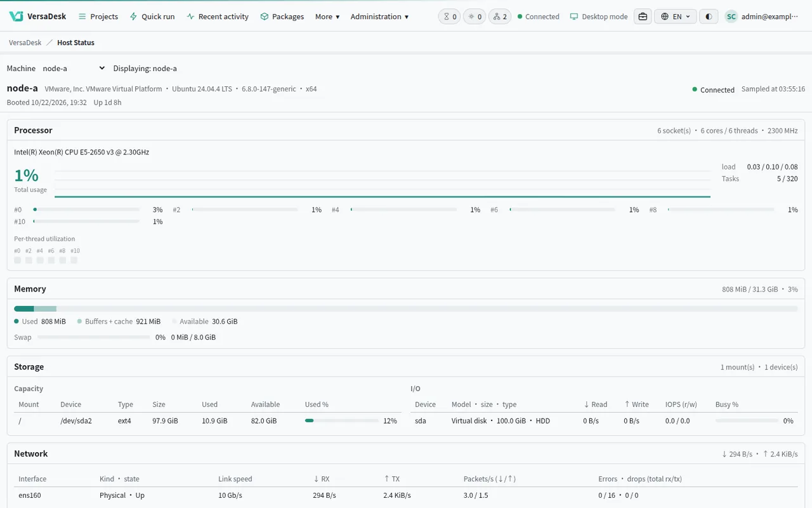Open Recent activity
812x508 pixels.
pos(218,17)
